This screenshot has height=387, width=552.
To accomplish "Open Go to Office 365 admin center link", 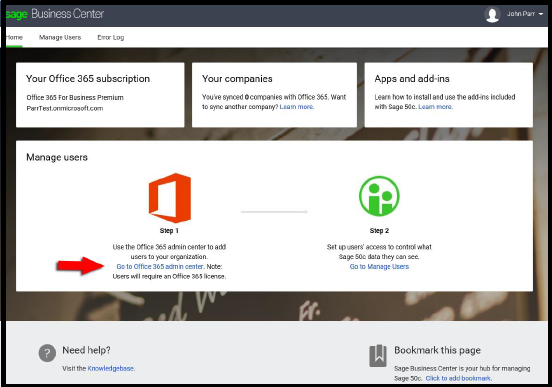I will 160,267.
